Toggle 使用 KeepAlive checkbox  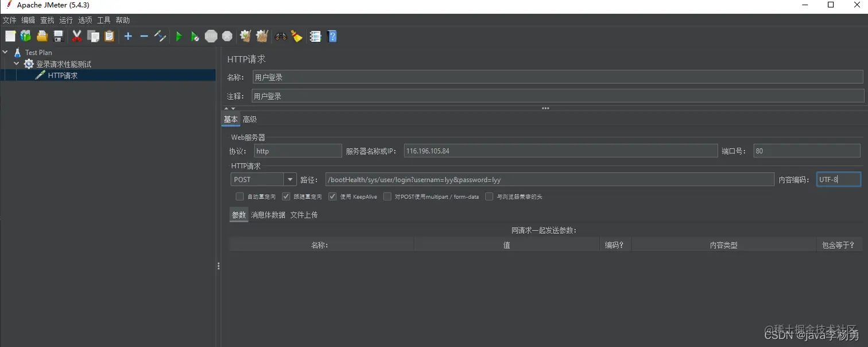click(332, 196)
